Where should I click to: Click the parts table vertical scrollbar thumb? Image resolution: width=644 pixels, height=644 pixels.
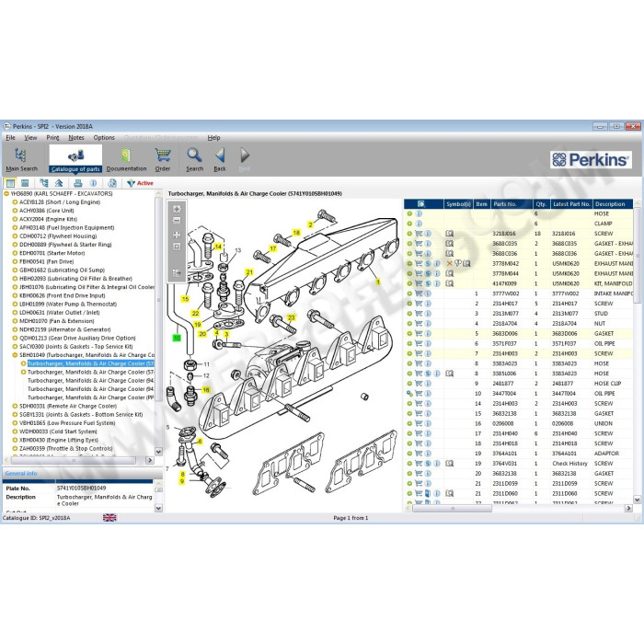[637, 256]
